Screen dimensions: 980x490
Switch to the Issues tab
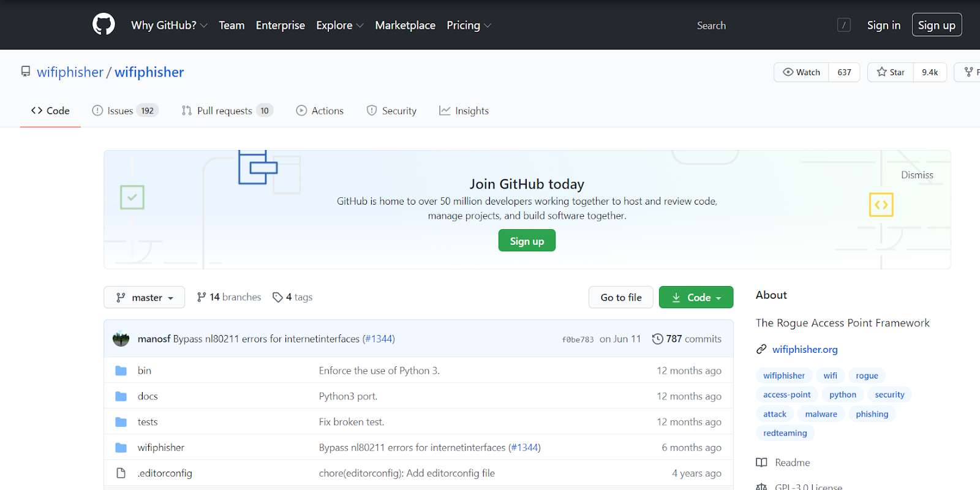tap(125, 111)
